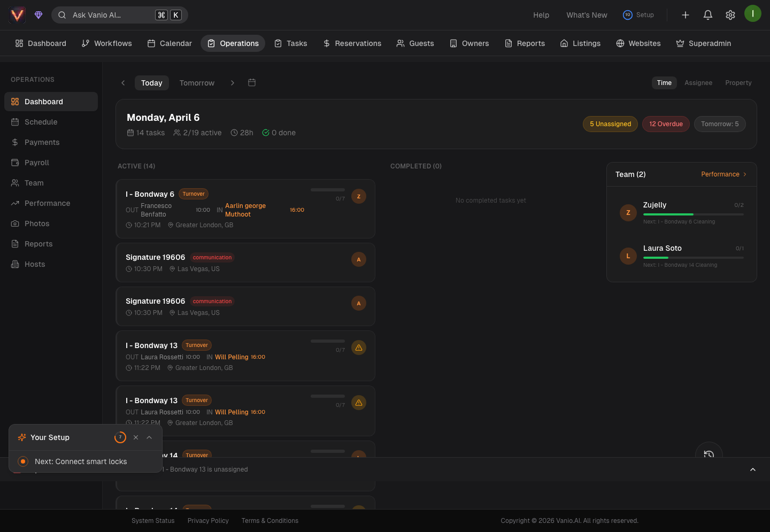The width and height of the screenshot is (770, 532).
Task: Click the purple diamond icon
Action: [38, 15]
